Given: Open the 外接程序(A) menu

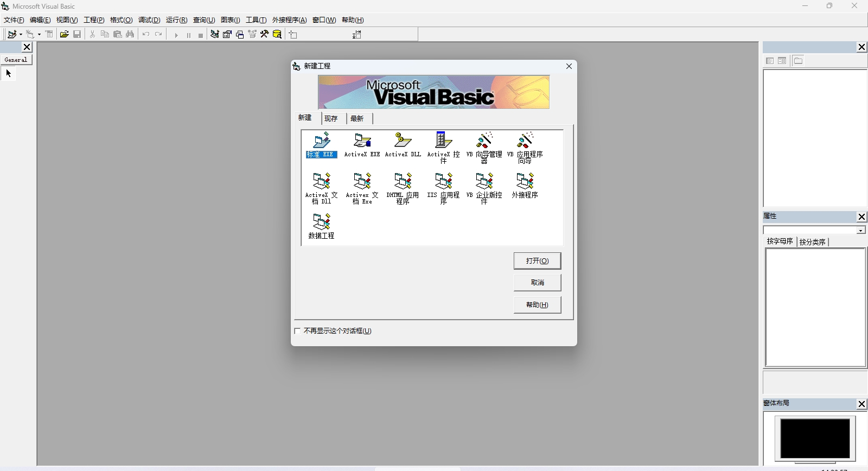Looking at the screenshot, I should tap(289, 20).
